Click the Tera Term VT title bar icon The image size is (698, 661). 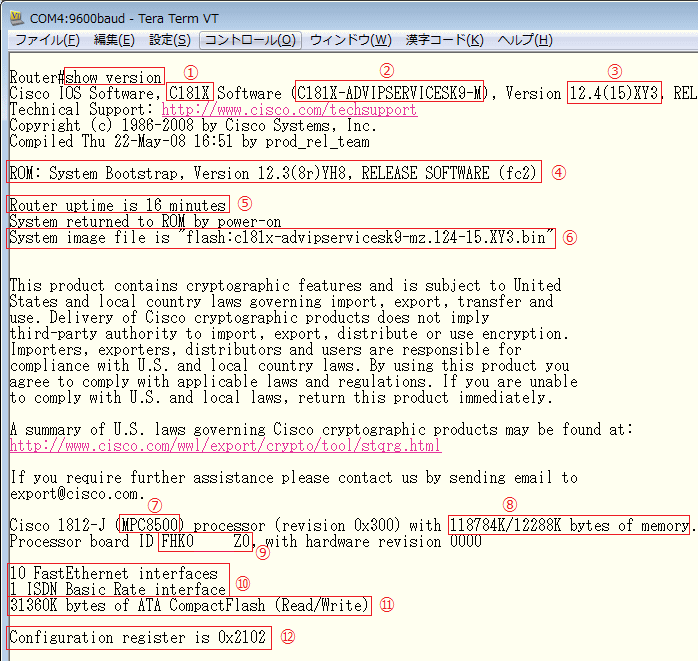pos(16,18)
